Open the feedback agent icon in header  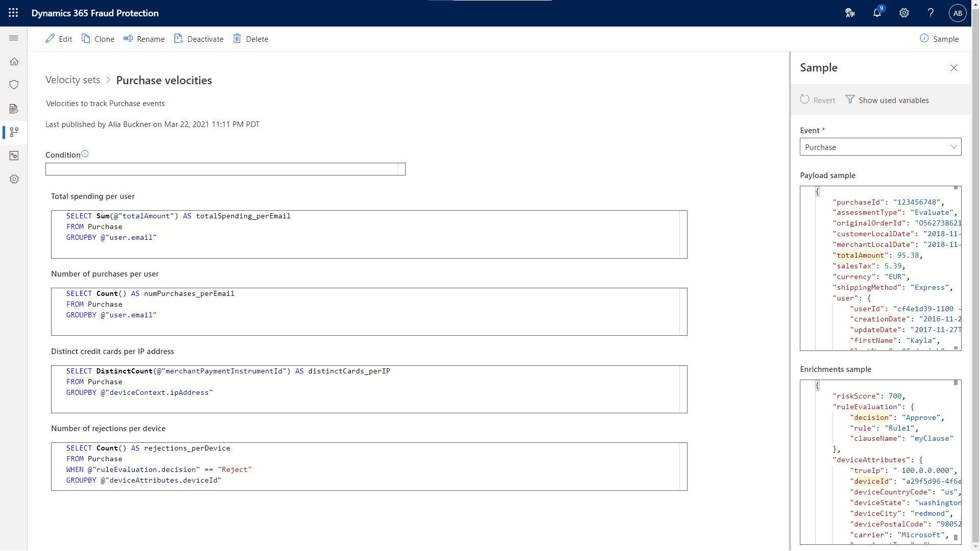pos(850,13)
